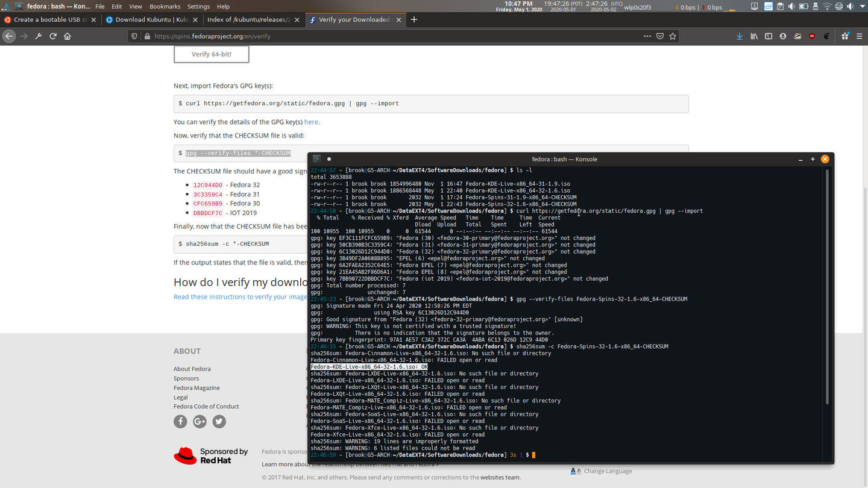Open the About Fedora footer link

(x=192, y=369)
